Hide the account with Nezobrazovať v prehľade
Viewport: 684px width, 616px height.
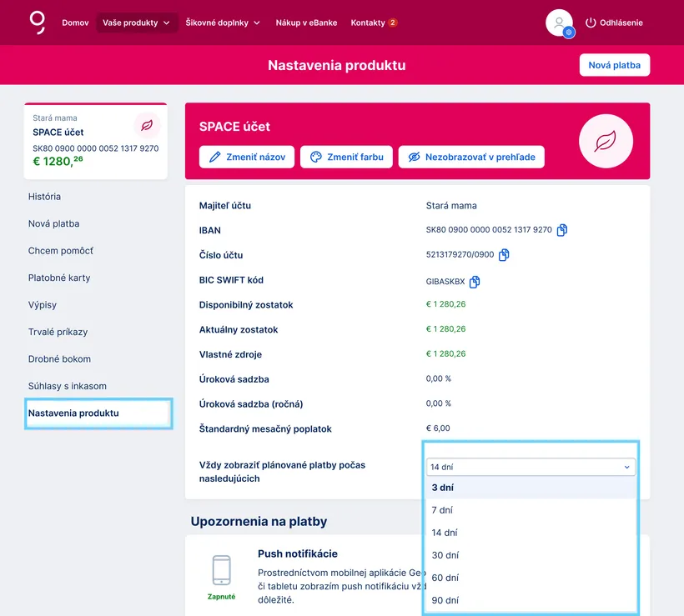coord(471,157)
